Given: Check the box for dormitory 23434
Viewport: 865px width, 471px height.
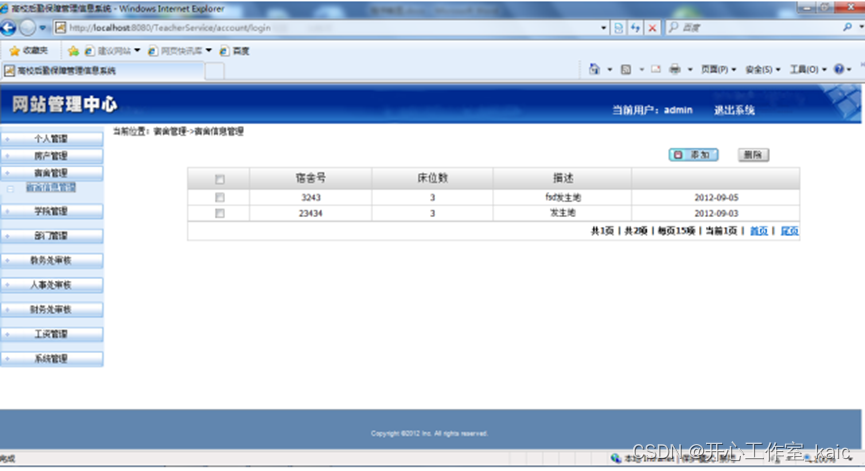Looking at the screenshot, I should (220, 213).
